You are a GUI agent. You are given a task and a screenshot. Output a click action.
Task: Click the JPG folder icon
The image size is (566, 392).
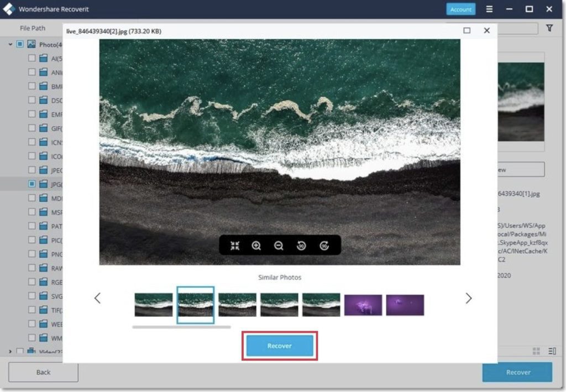tap(43, 184)
